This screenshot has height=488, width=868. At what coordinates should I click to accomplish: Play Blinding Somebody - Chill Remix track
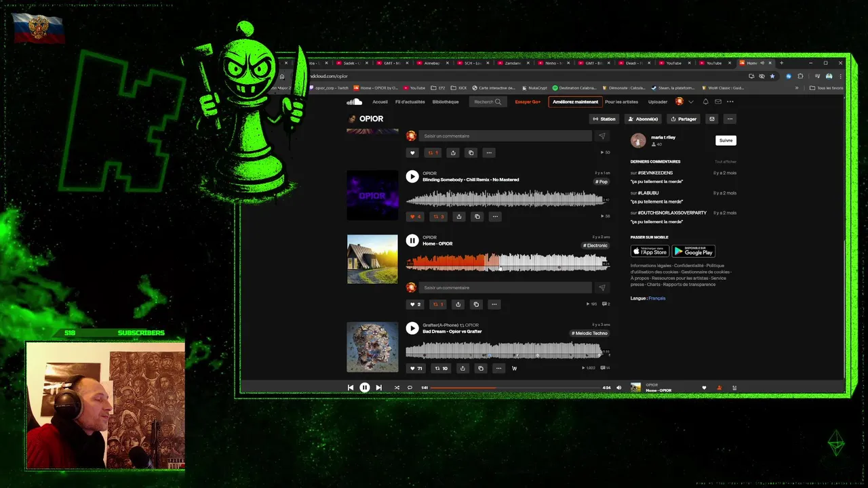tap(412, 176)
